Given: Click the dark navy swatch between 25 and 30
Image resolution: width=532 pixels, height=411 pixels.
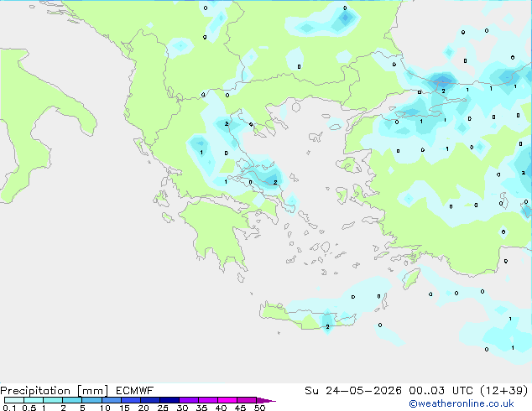Looking at the screenshot, I should [170, 400].
